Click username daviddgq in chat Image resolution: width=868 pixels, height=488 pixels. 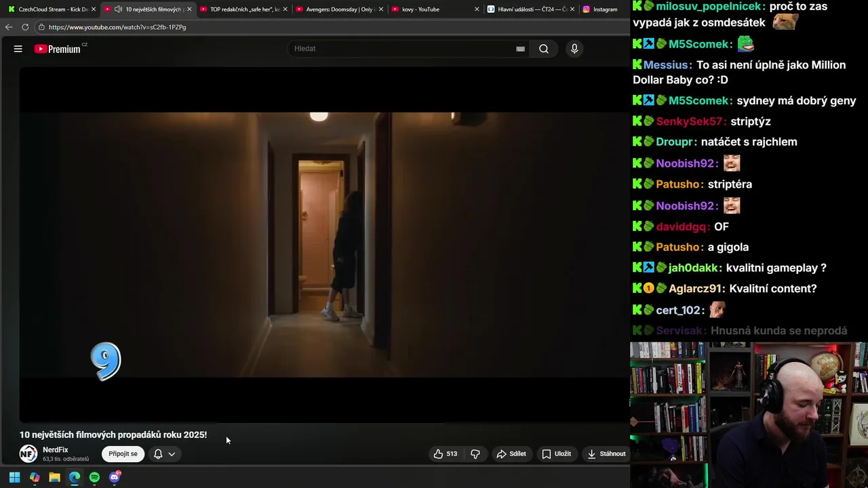coord(681,226)
